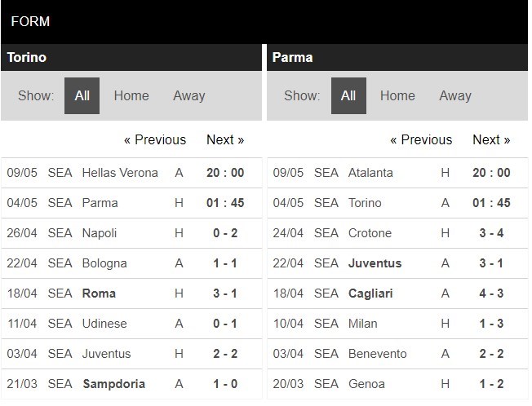The width and height of the screenshot is (532, 406).
Task: Go to Next Parma matches
Action: tap(491, 139)
